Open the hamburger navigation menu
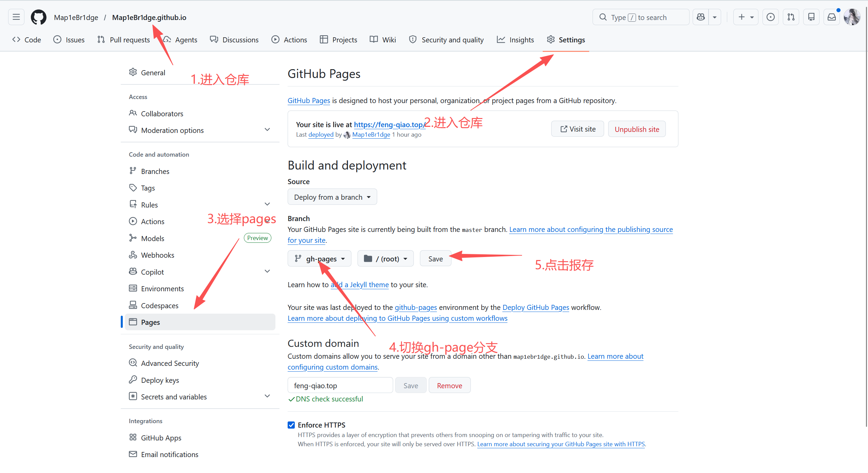 point(16,17)
